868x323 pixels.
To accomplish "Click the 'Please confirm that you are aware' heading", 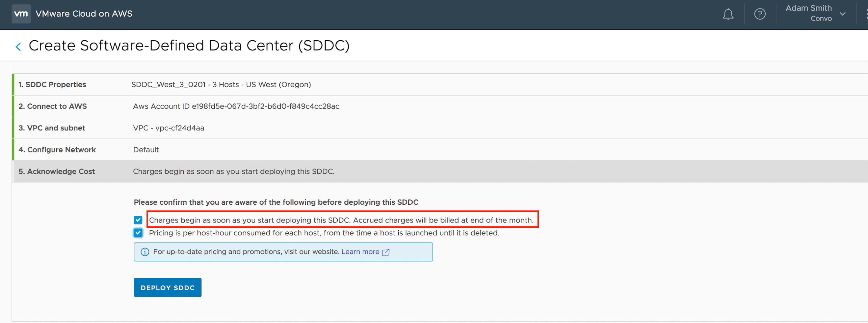I will (276, 202).
